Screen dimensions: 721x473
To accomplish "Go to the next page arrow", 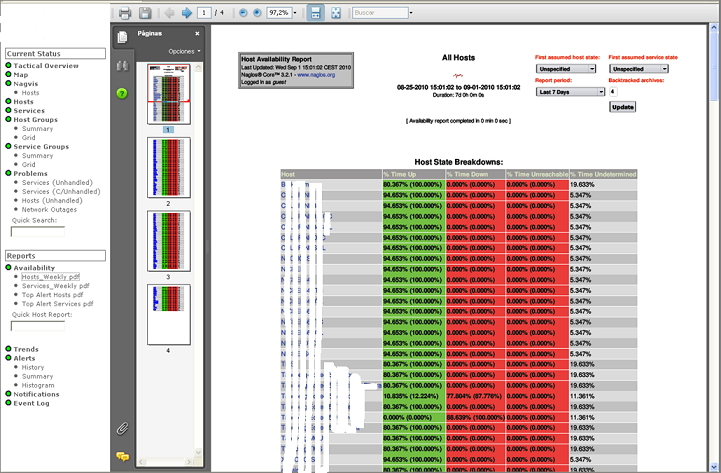I will tap(186, 13).
